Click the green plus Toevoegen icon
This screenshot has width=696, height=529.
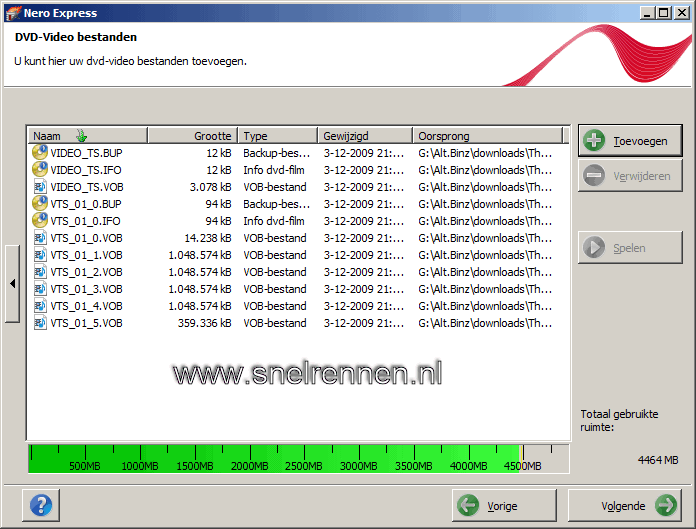[594, 141]
